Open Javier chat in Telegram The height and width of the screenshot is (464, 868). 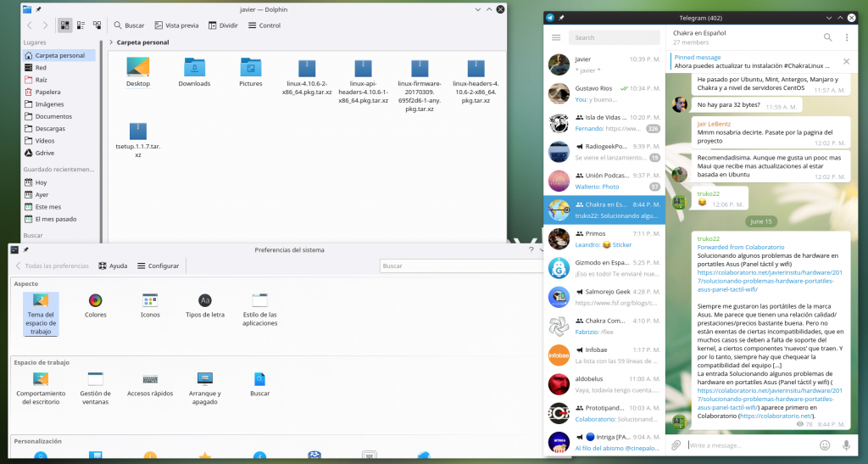click(x=604, y=64)
